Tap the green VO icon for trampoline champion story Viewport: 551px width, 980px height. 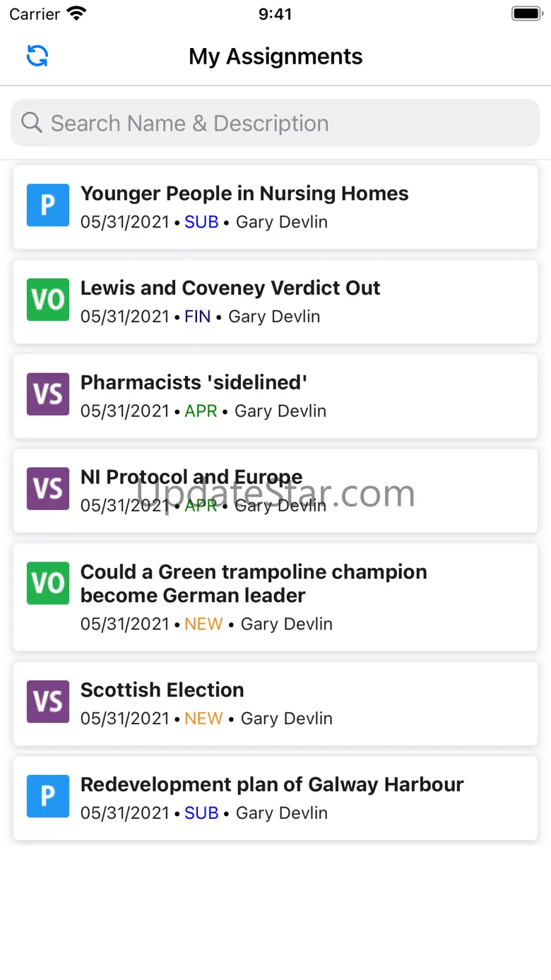point(48,584)
